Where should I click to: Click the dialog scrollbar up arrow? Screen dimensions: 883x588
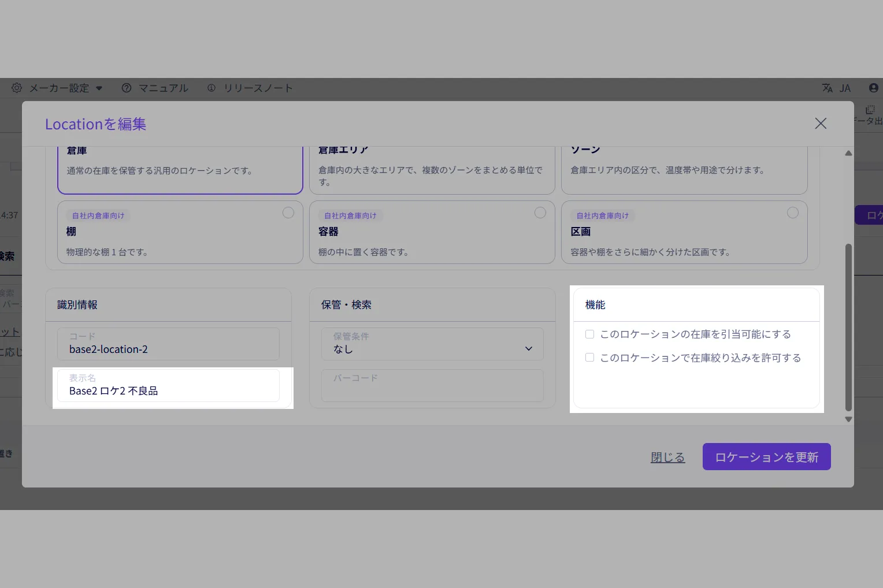pos(848,153)
